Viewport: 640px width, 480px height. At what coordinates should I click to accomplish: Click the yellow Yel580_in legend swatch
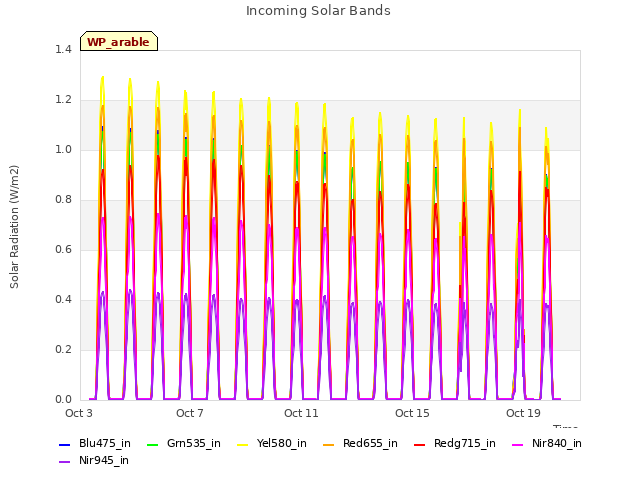242,445
